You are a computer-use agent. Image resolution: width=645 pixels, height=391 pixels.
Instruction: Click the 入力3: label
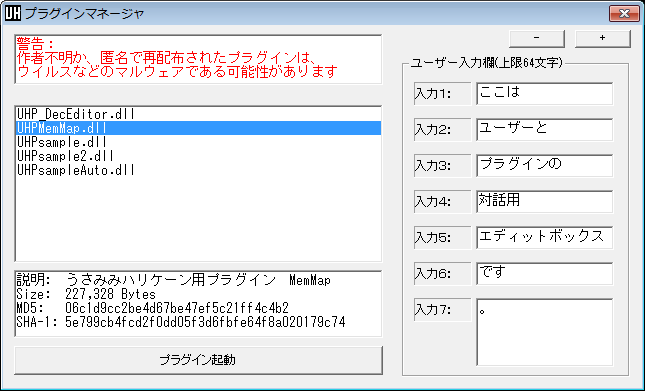(x=442, y=166)
